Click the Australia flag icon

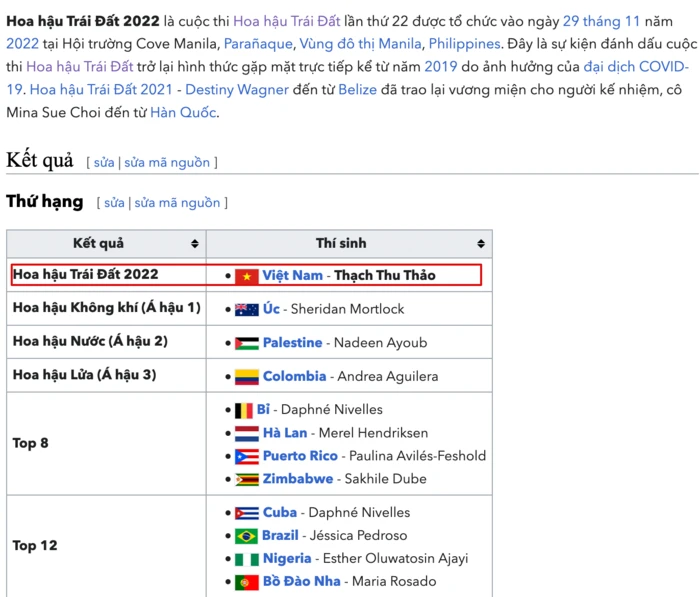pyautogui.click(x=247, y=310)
